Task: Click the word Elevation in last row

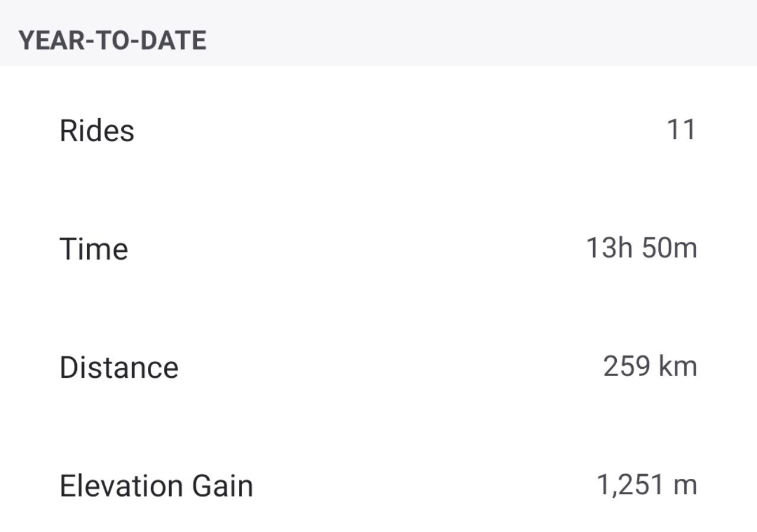Action: click(x=121, y=486)
